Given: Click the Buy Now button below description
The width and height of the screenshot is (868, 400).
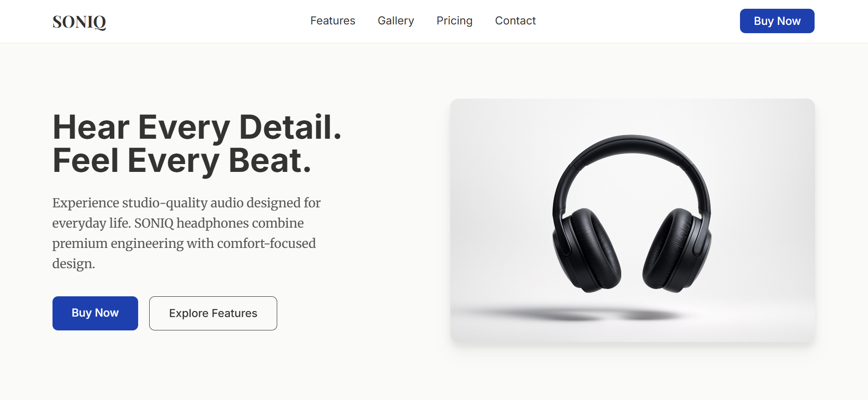Looking at the screenshot, I should tap(95, 313).
